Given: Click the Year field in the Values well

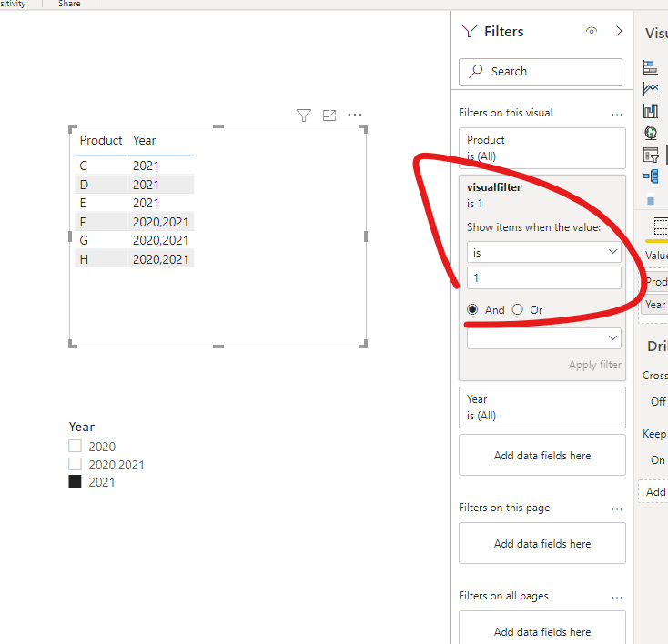Looking at the screenshot, I should point(654,305).
